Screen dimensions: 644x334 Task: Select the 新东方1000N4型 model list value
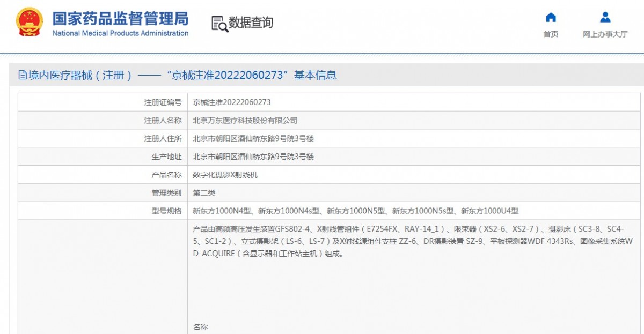[x=355, y=211]
